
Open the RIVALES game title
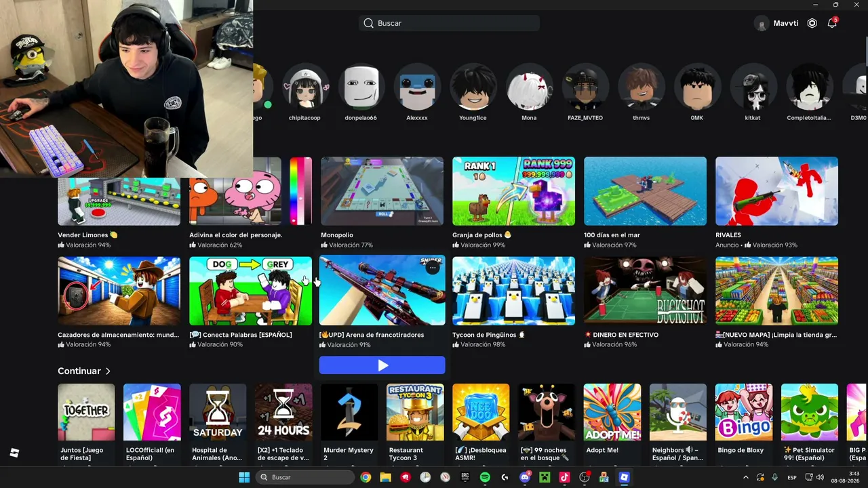728,235
